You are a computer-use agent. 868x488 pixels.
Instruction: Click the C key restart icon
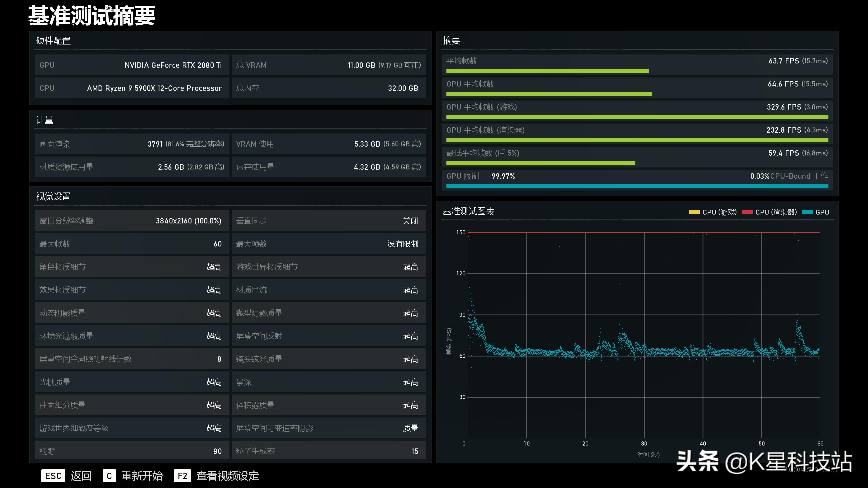point(109,476)
